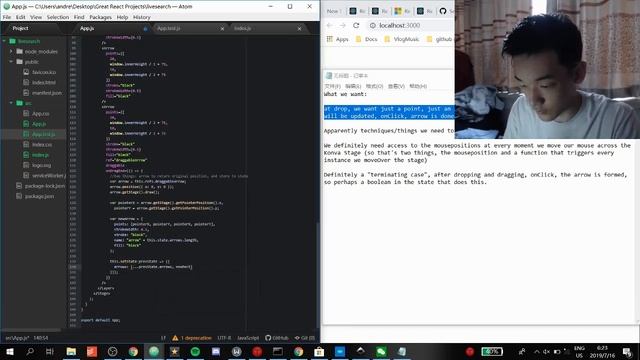
Task: Close the App.test.js tab
Action: tap(222, 29)
